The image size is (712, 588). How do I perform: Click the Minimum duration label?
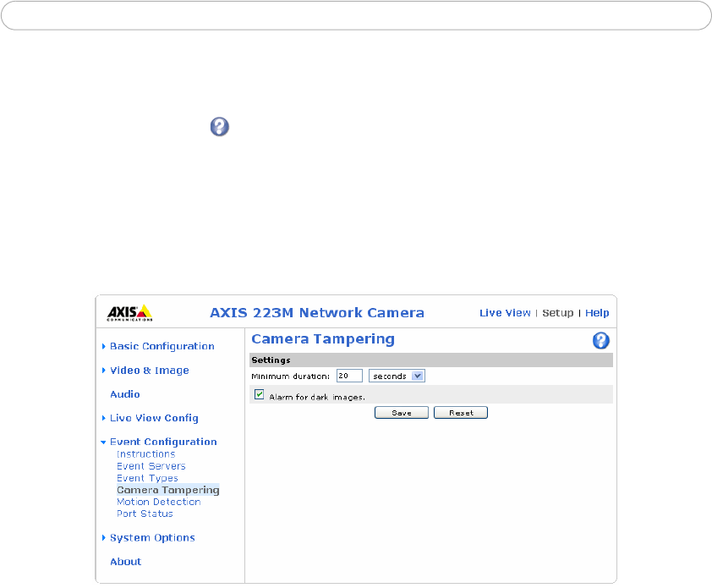291,376
